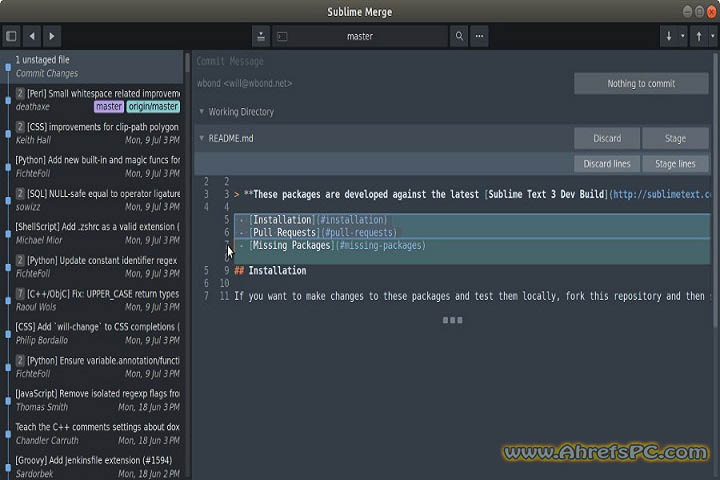Image resolution: width=720 pixels, height=480 pixels.
Task: Click Stage lines button
Action: click(675, 164)
